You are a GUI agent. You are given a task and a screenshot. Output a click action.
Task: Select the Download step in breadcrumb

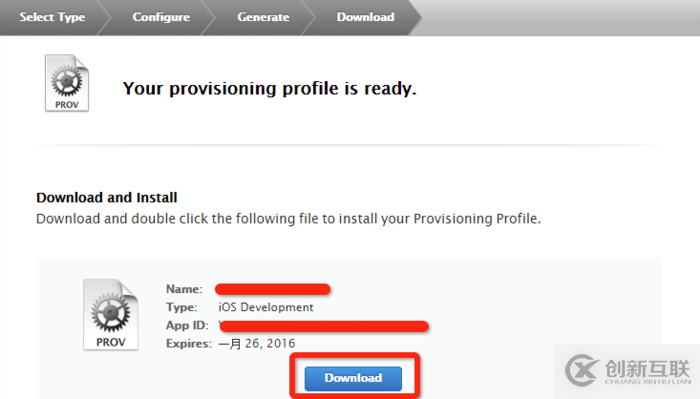pos(366,17)
